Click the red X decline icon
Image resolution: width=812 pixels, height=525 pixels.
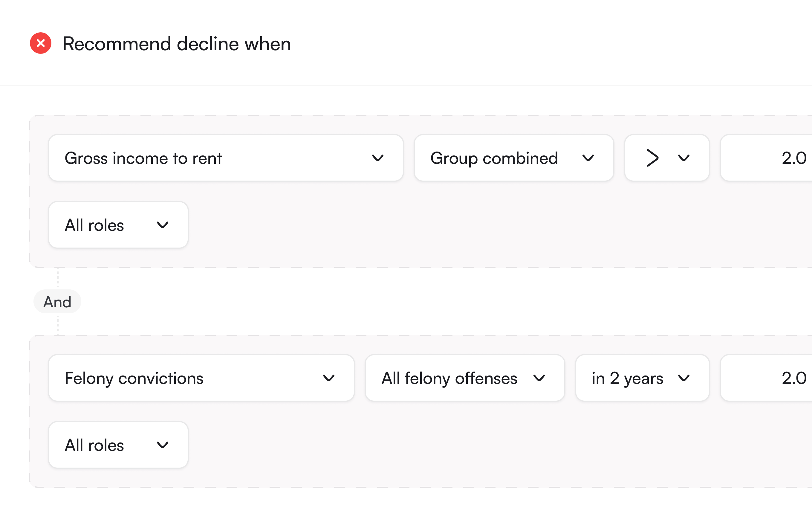pos(41,43)
